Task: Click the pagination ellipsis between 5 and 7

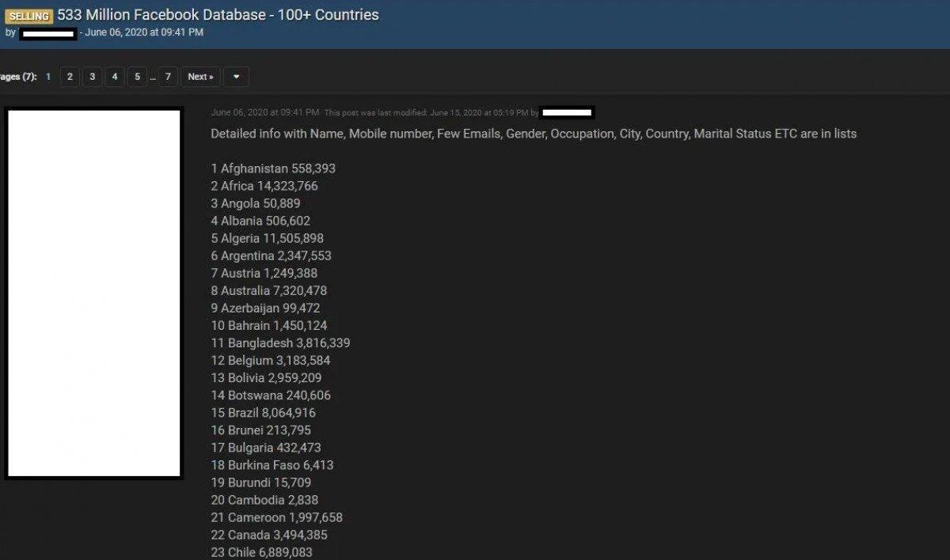Action: [152, 78]
